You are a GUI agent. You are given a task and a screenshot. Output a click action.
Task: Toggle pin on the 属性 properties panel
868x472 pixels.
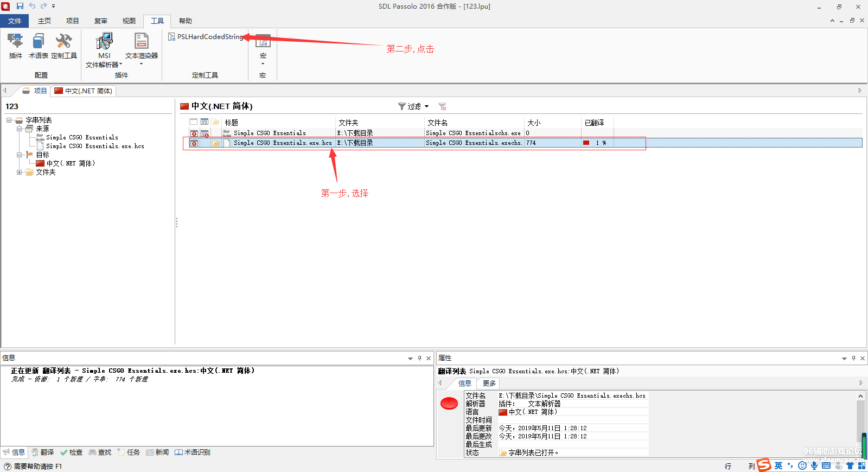853,358
